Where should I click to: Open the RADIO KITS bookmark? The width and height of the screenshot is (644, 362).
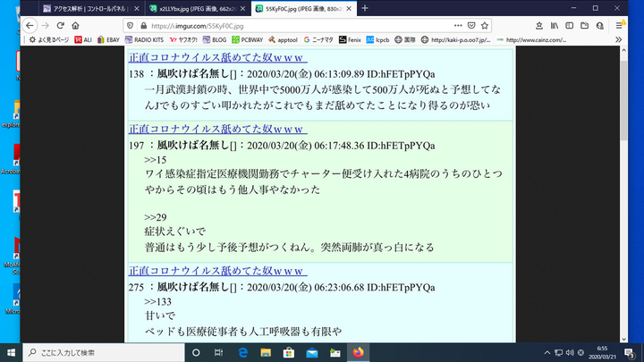pyautogui.click(x=144, y=40)
